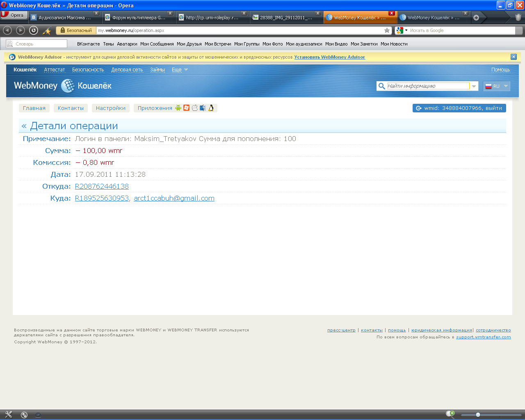
Task: Open Займы navigation item
Action: [157, 70]
